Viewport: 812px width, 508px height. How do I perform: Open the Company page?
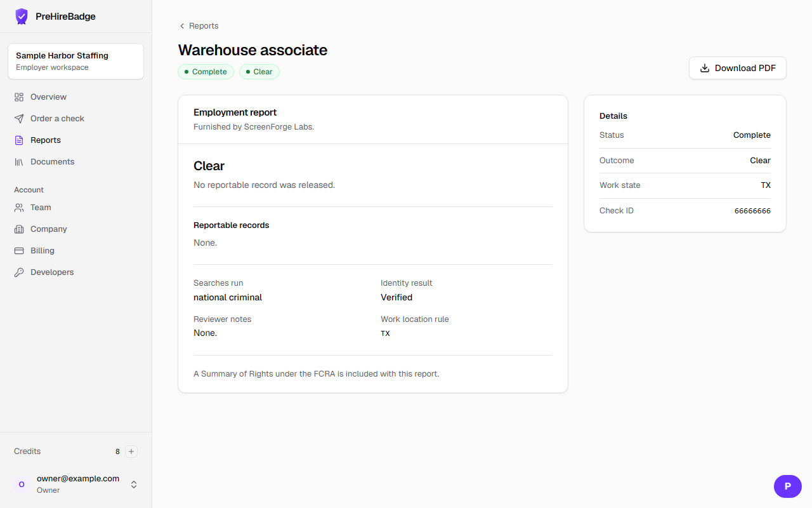coord(76,229)
